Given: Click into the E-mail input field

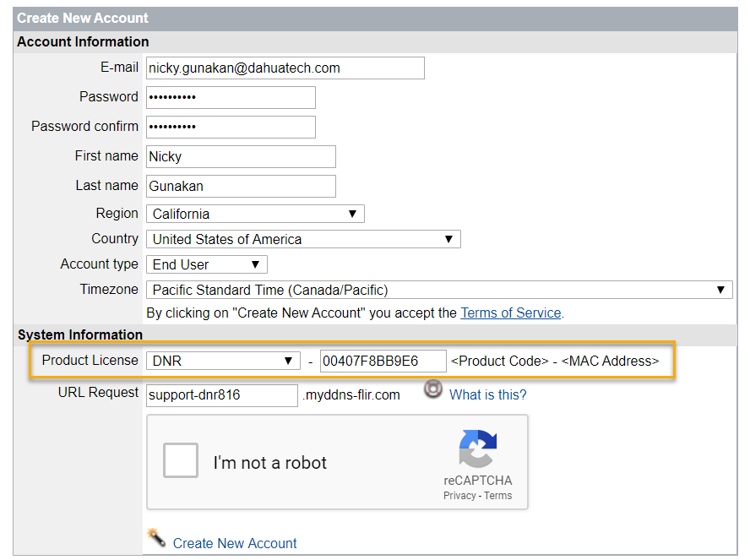Looking at the screenshot, I should click(285, 68).
